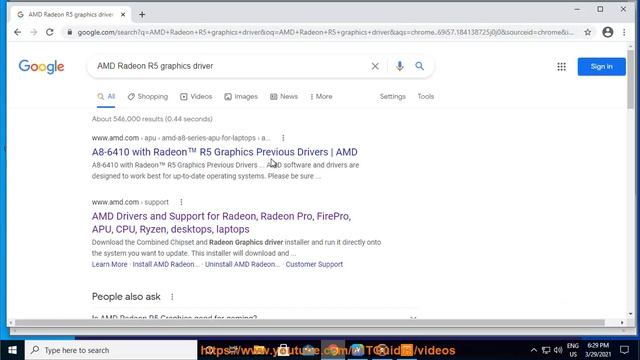Viewport: 640px width, 360px height.
Task: Open the volume control in the system tray
Action: [x=558, y=350]
